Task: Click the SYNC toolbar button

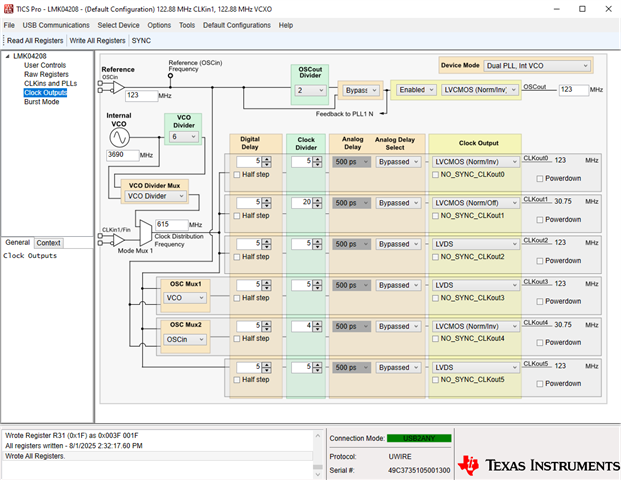Action: [x=141, y=40]
